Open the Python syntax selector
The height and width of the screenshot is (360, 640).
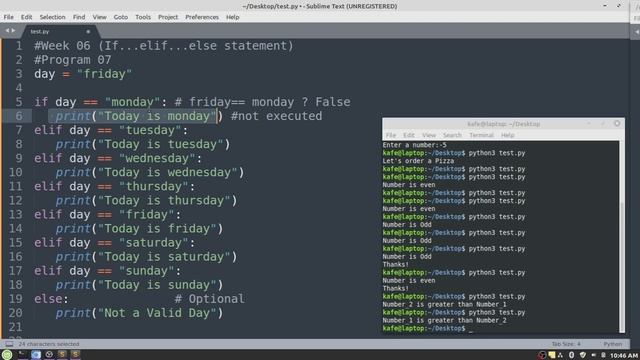point(613,344)
